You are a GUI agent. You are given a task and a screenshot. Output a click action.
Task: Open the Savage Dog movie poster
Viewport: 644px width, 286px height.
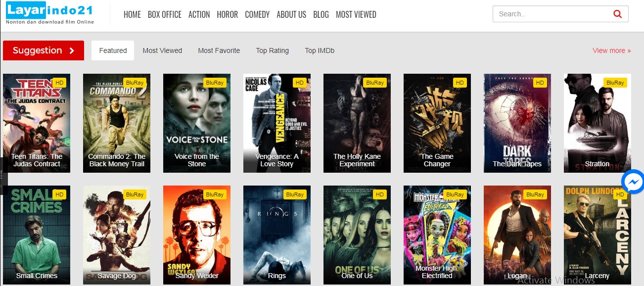click(117, 235)
